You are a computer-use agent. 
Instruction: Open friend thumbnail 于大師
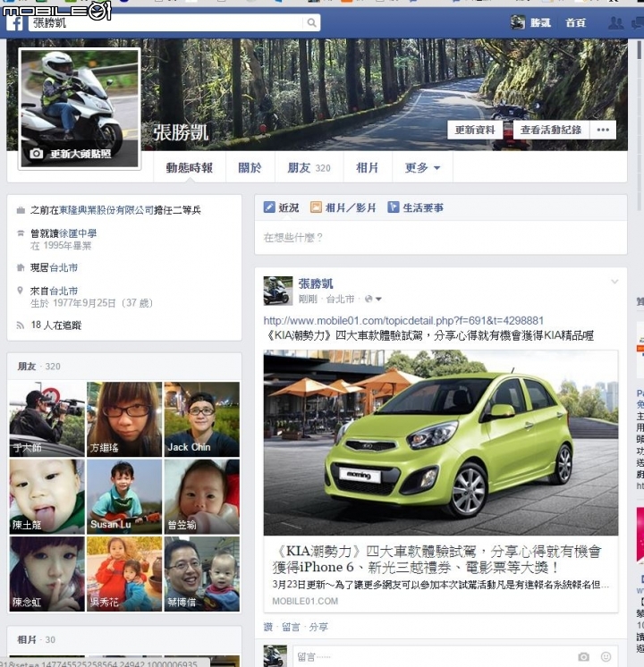click(x=47, y=419)
